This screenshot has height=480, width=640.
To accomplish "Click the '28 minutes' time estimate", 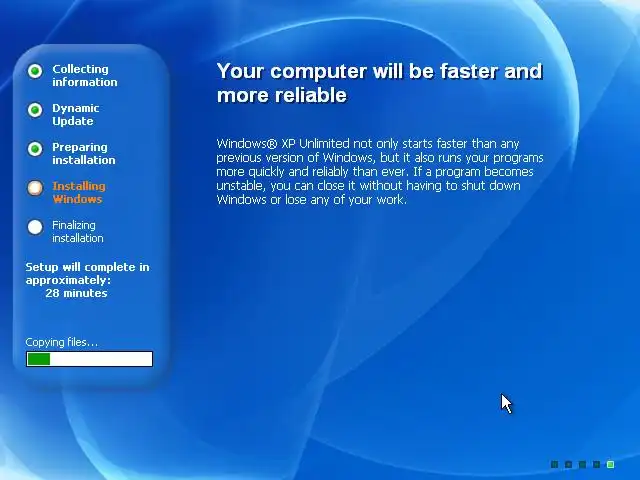I will click(x=76, y=293).
